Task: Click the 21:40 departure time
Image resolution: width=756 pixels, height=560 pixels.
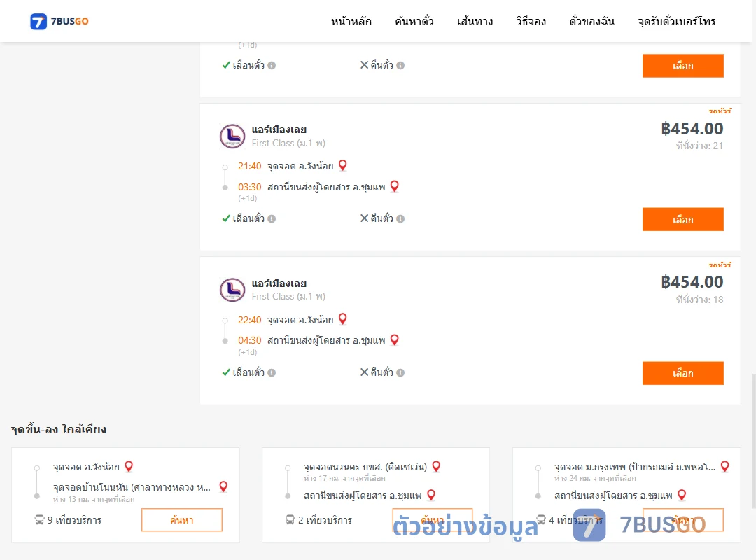Action: tap(250, 166)
